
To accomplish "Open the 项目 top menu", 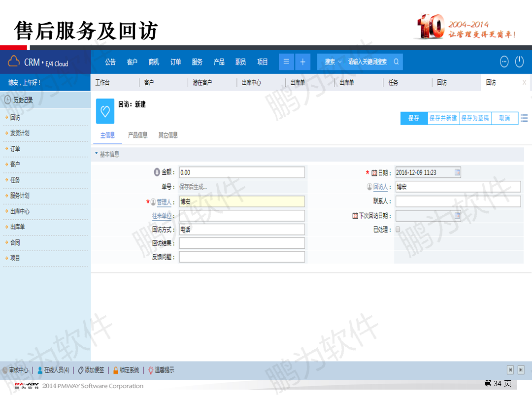I will pos(262,62).
